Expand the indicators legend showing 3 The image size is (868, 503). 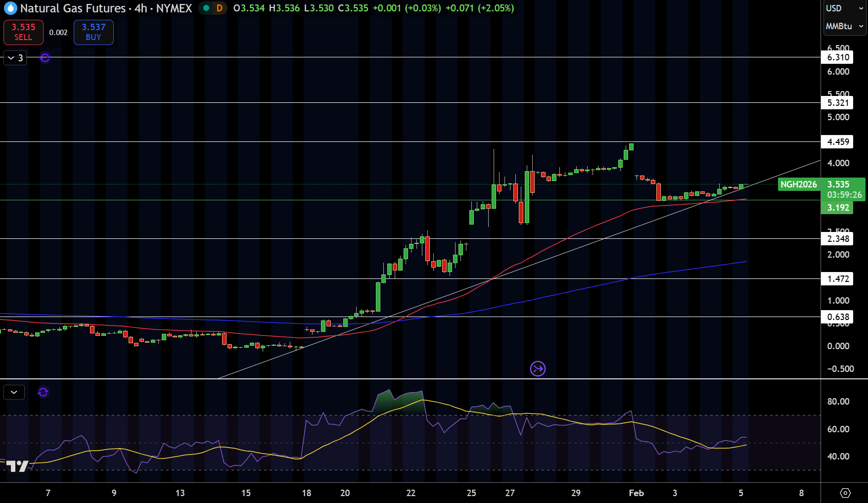click(15, 58)
